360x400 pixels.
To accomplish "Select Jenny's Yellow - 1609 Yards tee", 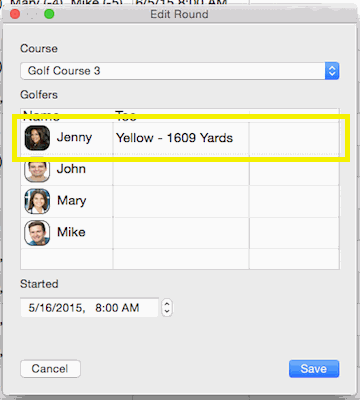I will [174, 138].
